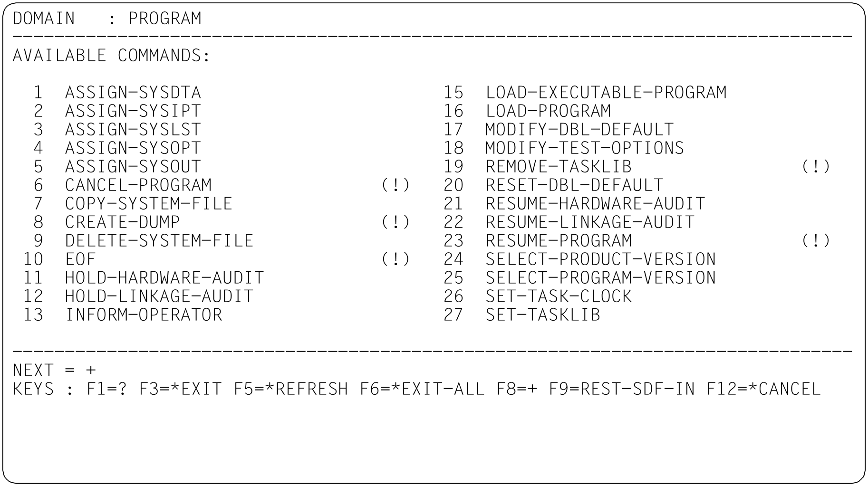Click the F5=*REFRESH key label
Viewport: 868px width, 486px height.
tap(291, 389)
